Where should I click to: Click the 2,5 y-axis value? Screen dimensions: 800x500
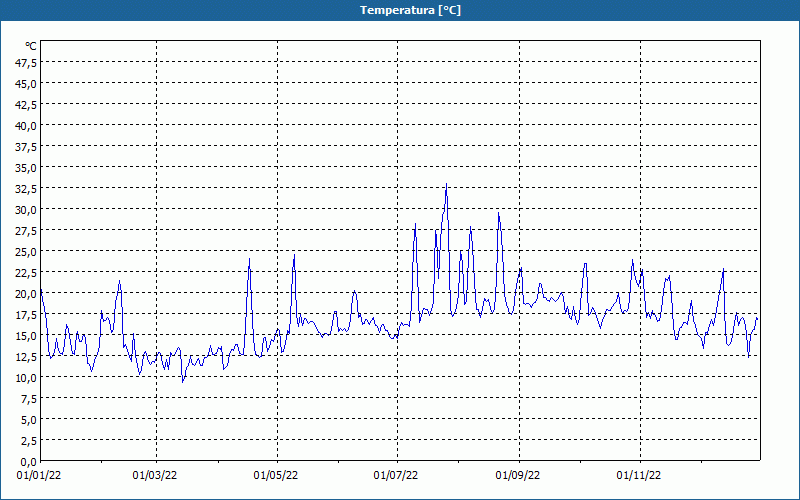pos(29,441)
